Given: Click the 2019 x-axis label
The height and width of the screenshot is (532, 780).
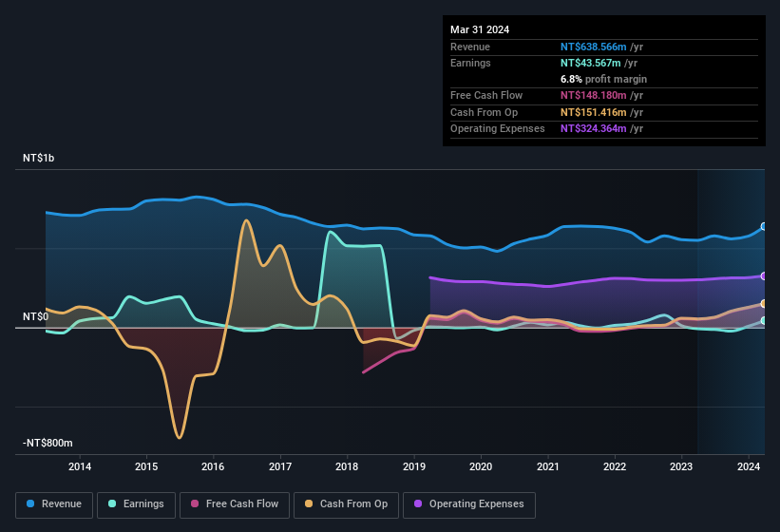Looking at the screenshot, I should tap(414, 466).
